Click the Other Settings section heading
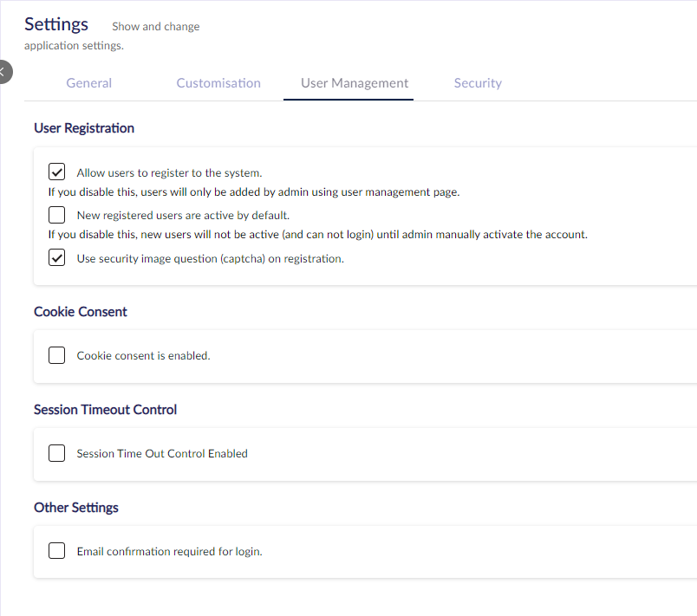Screen dimensions: 697x616 76,507
